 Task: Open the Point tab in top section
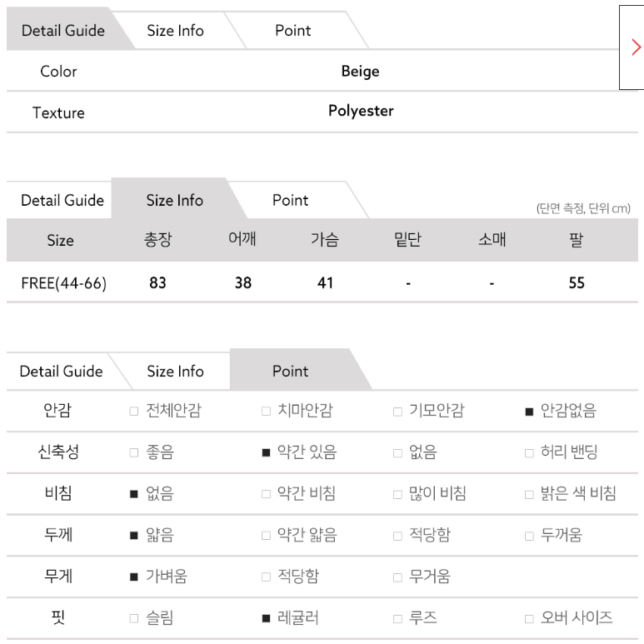point(293,31)
